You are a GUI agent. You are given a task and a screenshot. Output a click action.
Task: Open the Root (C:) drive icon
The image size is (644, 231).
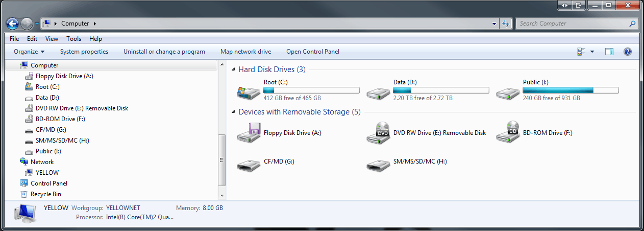pos(249,92)
